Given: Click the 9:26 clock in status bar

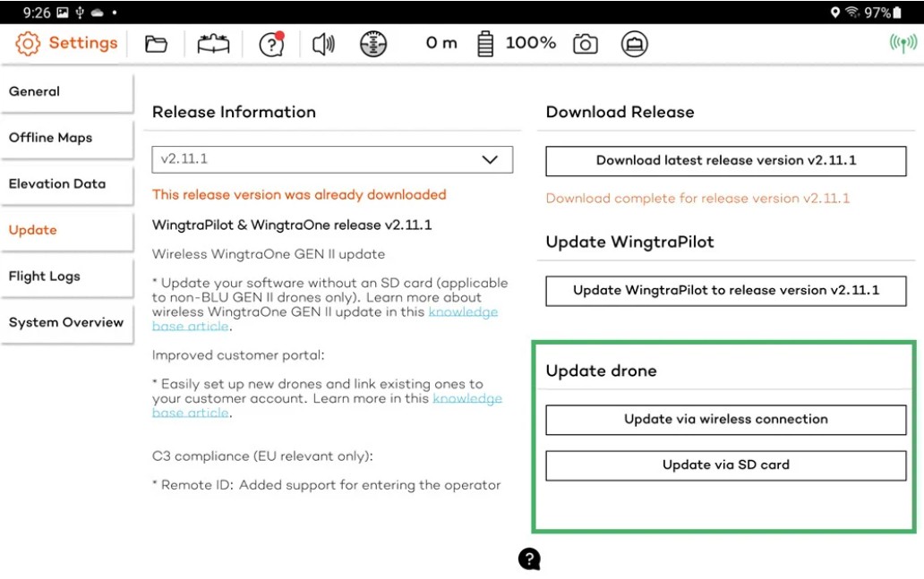Looking at the screenshot, I should [x=37, y=13].
